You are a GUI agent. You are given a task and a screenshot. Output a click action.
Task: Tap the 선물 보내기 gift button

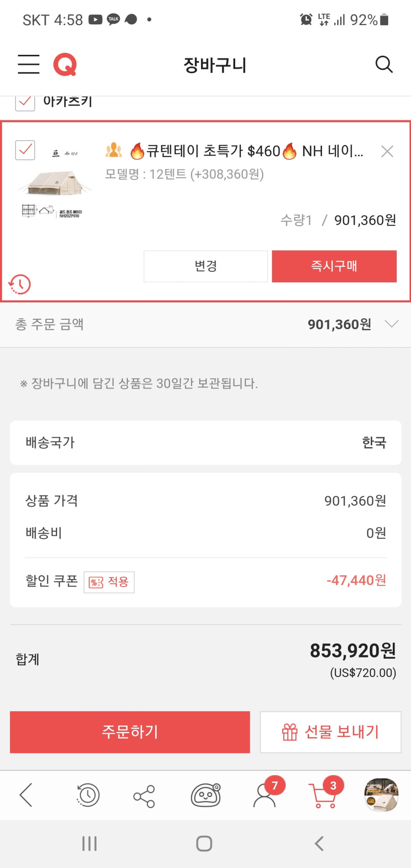click(331, 732)
